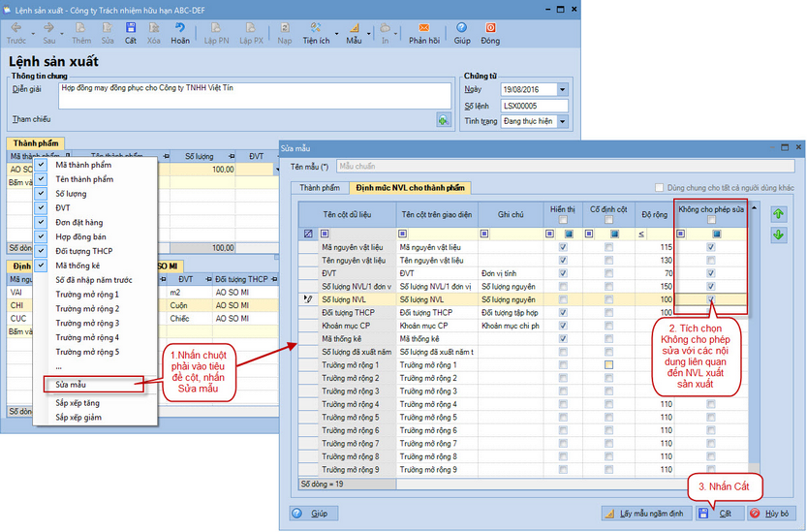807x532 pixels.
Task: Check 'Dùng chung cho tất cả người dùng khác'
Action: tap(659, 187)
